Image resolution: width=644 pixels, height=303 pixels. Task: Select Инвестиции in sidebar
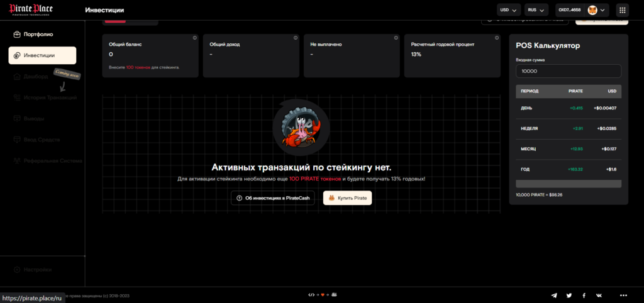pos(42,55)
